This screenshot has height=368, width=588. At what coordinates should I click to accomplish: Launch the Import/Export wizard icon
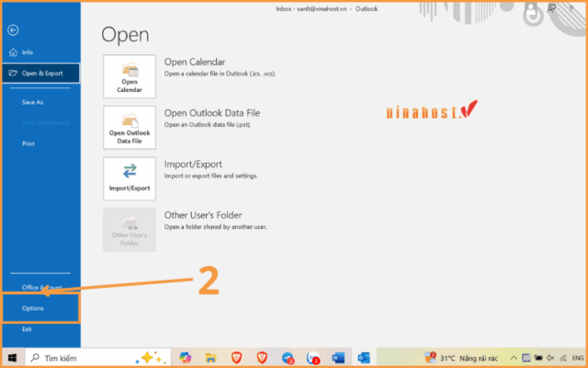pos(130,178)
